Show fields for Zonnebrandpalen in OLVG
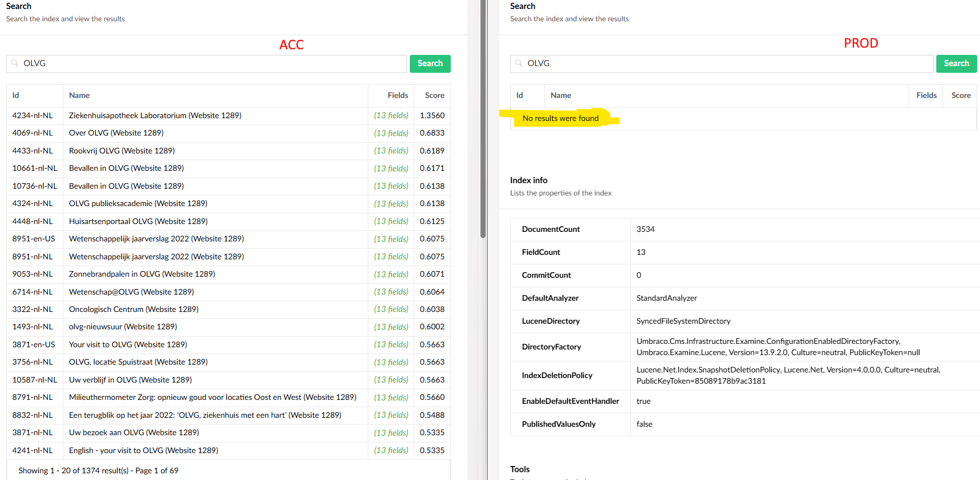The width and height of the screenshot is (980, 480). [x=391, y=274]
